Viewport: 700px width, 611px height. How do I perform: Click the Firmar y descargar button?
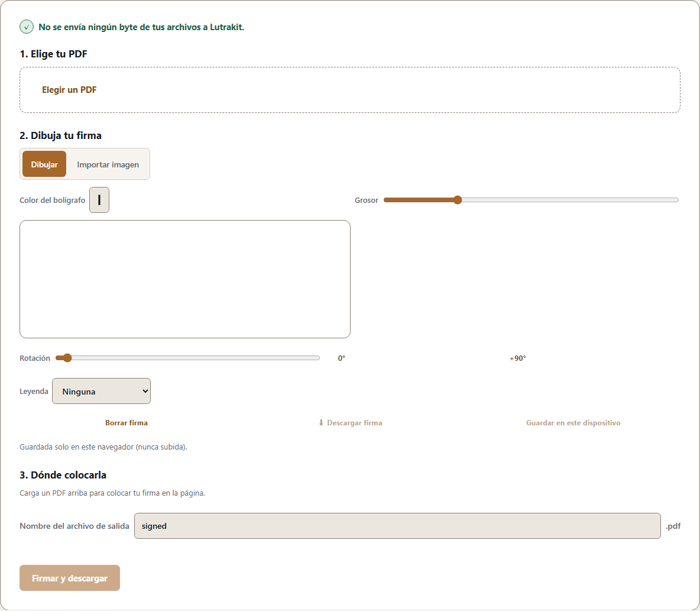pyautogui.click(x=70, y=578)
